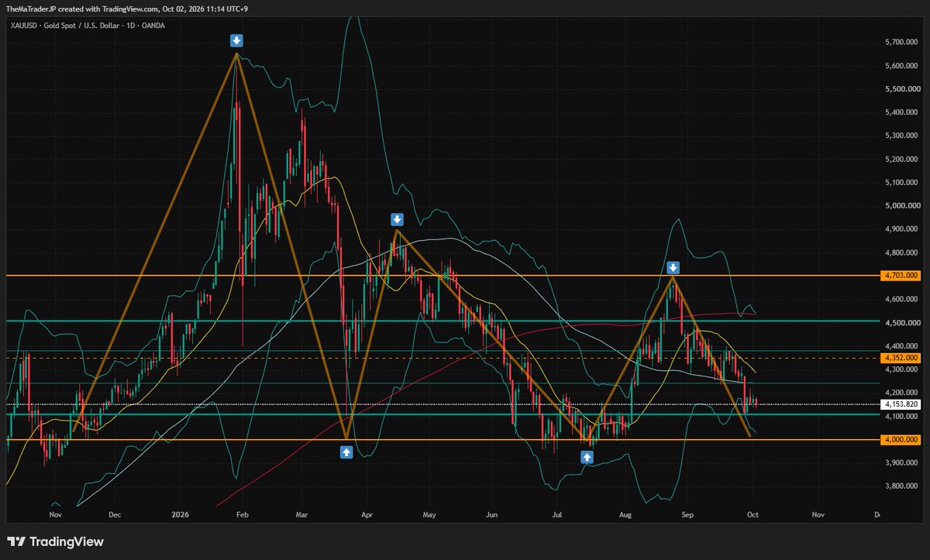
Task: Select the down-arrow marker above the late-August peak
Action: point(673,268)
